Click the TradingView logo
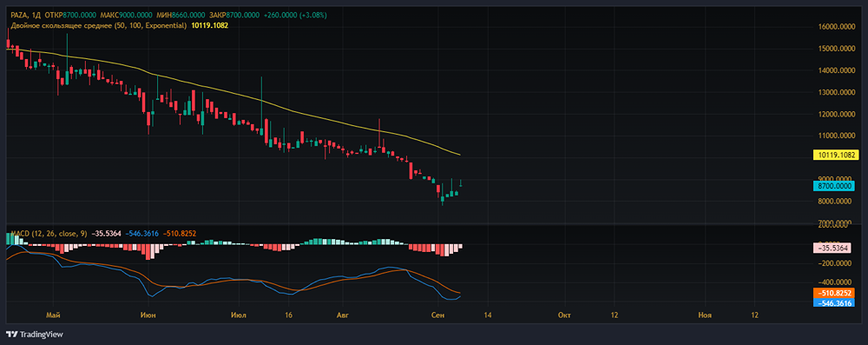 click(x=35, y=335)
